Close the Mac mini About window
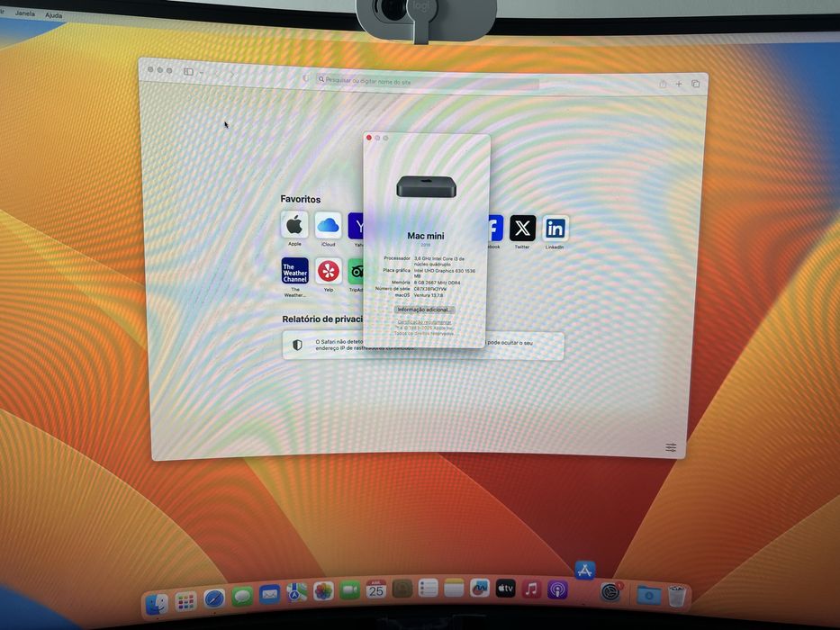 point(368,138)
